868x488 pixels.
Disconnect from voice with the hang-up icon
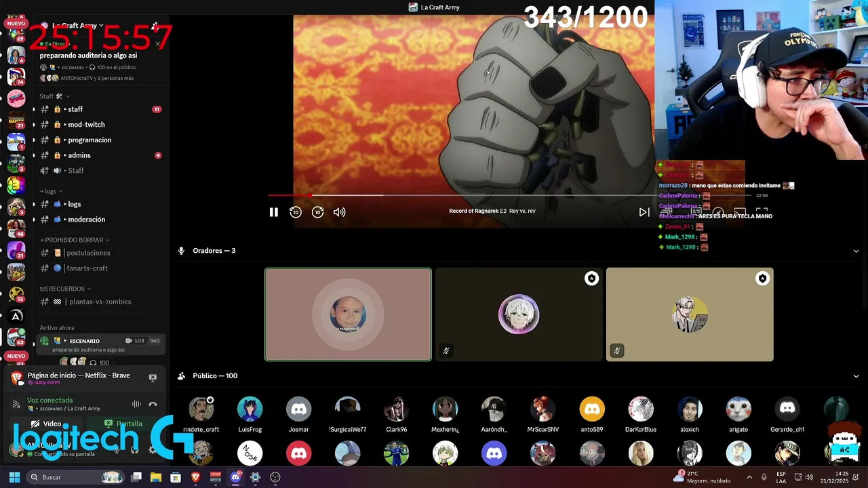click(153, 405)
